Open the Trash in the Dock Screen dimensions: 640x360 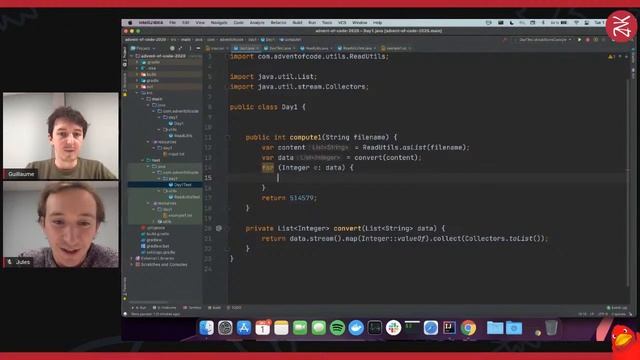[551, 328]
